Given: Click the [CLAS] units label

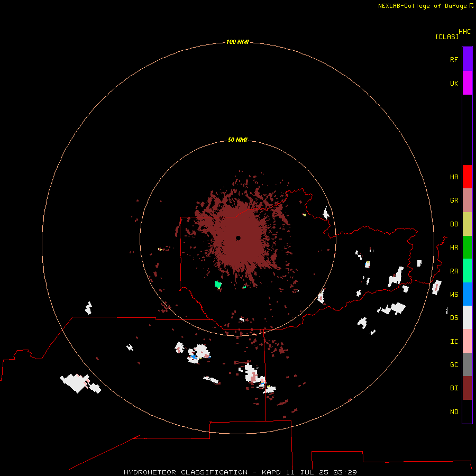Looking at the screenshot, I should click(x=447, y=36).
